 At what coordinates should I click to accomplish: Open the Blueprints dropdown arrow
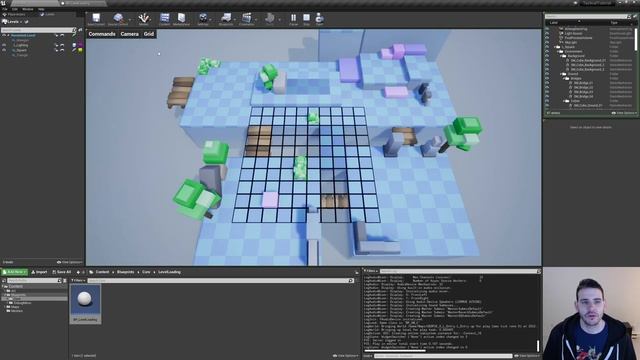coord(235,19)
